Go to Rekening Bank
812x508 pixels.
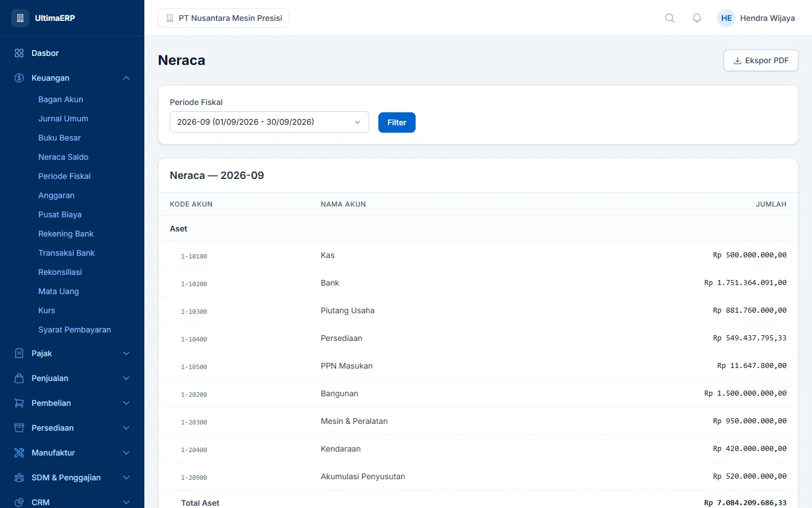click(66, 234)
